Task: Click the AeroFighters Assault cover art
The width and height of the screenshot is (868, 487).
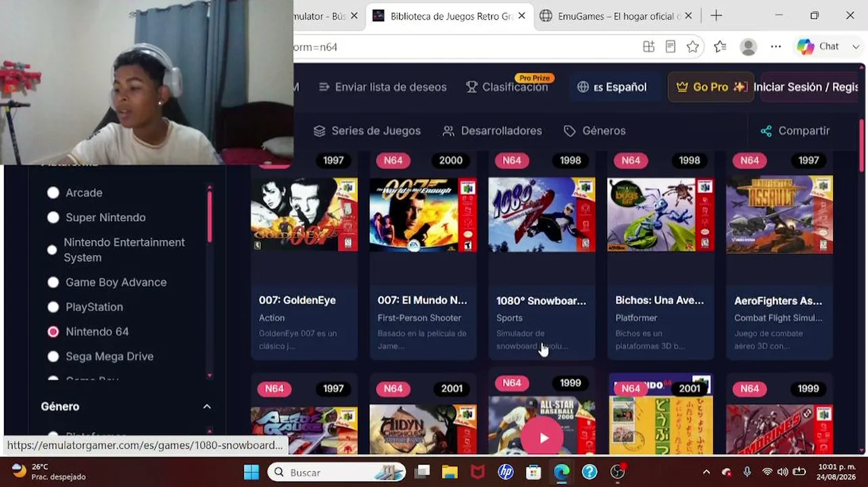Action: (x=779, y=214)
